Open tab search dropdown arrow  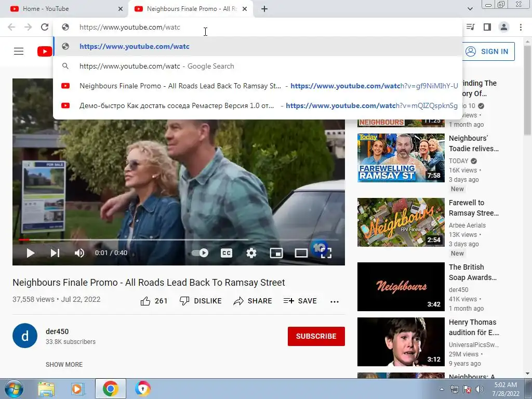[x=470, y=9]
